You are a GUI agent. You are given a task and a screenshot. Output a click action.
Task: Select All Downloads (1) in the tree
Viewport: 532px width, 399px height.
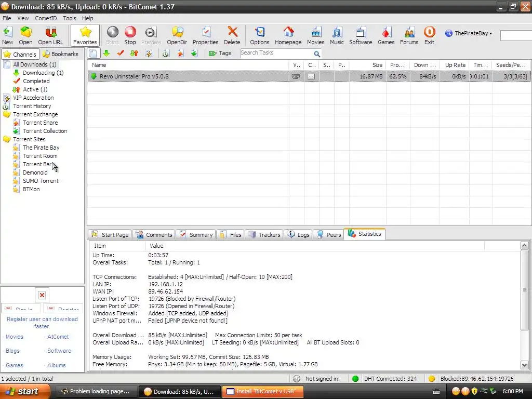[x=35, y=64]
